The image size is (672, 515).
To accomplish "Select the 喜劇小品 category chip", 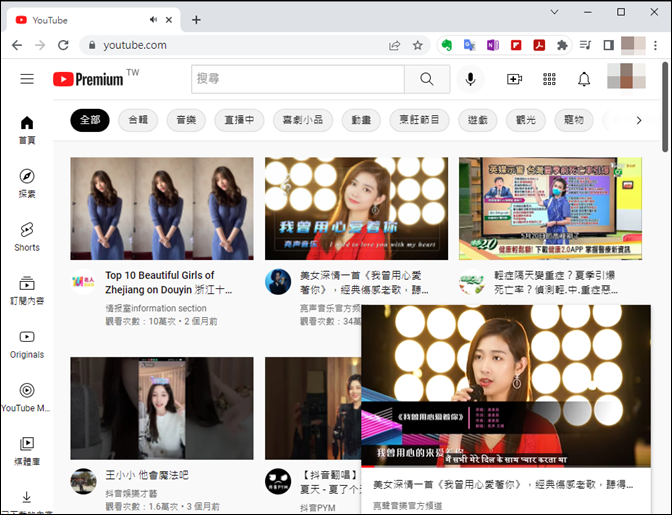I will [303, 120].
